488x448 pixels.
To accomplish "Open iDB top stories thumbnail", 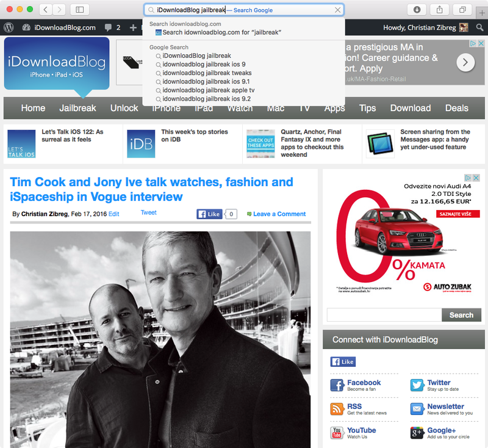I will click(x=141, y=144).
